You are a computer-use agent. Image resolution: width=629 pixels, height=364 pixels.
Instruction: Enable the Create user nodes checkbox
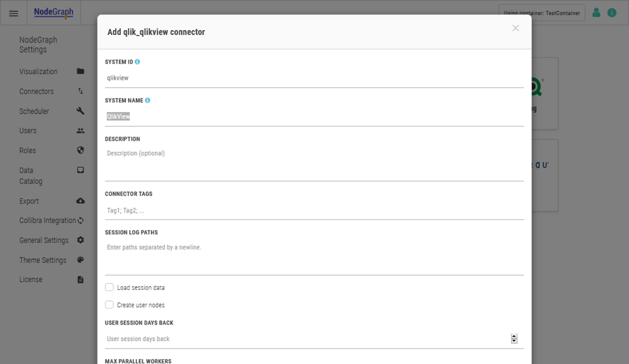[109, 305]
